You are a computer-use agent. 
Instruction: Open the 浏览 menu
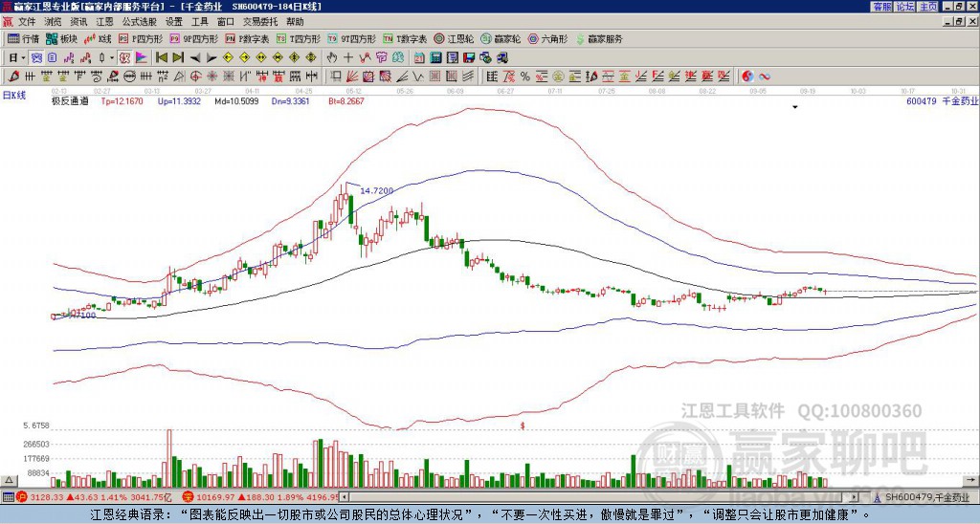[x=54, y=22]
